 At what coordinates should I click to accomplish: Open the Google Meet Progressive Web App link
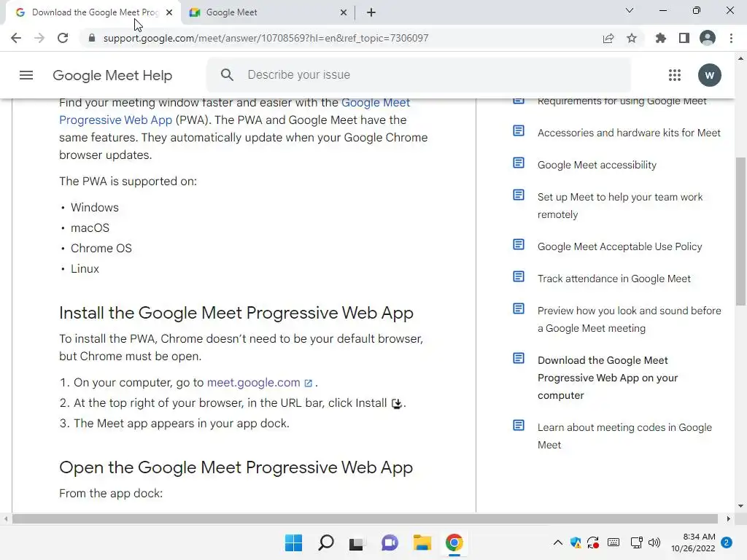pos(233,111)
